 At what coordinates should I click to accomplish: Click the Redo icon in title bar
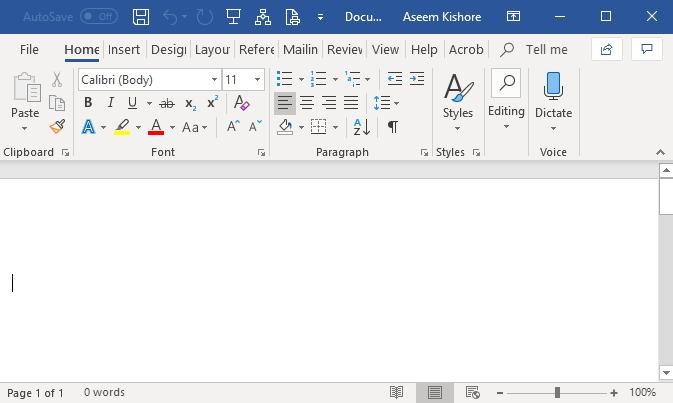coord(204,17)
